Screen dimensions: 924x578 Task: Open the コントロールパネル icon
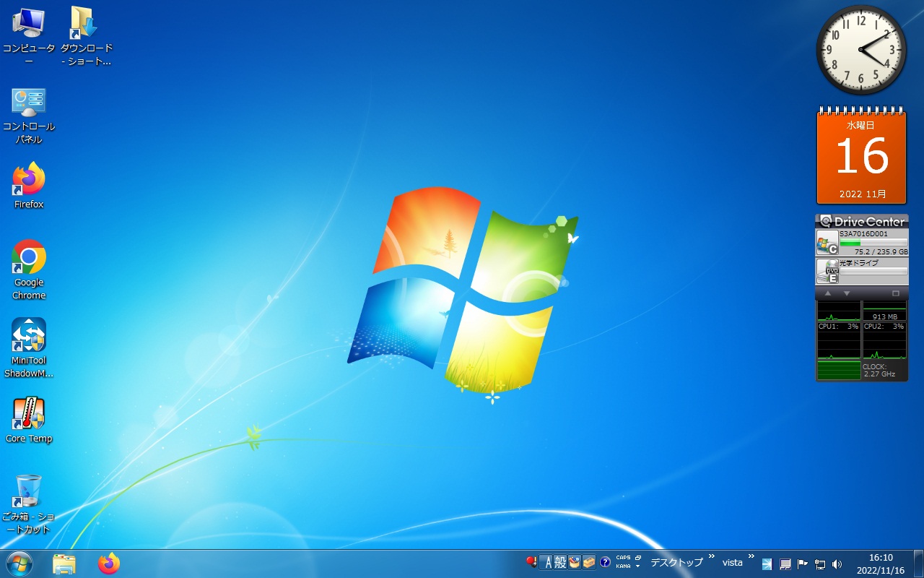click(x=29, y=116)
